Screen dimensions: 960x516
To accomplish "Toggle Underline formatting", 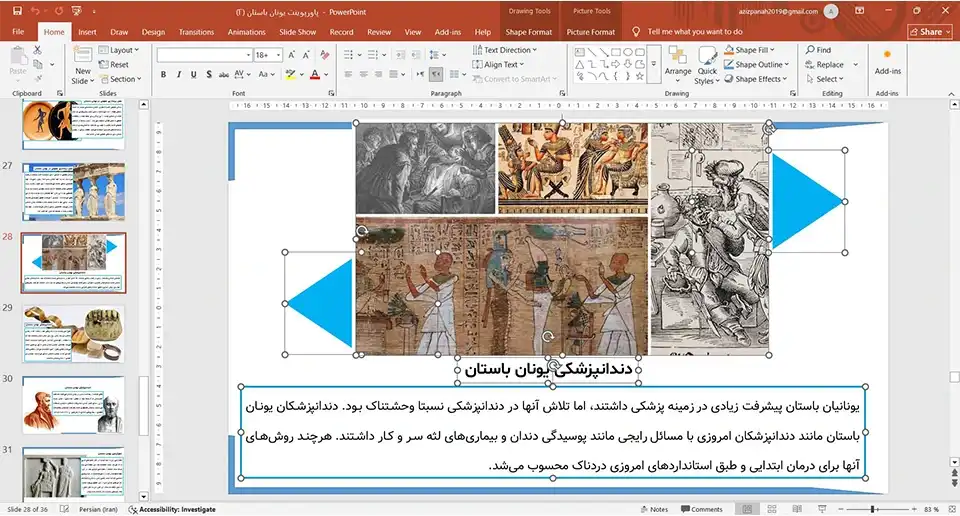I will (193, 75).
